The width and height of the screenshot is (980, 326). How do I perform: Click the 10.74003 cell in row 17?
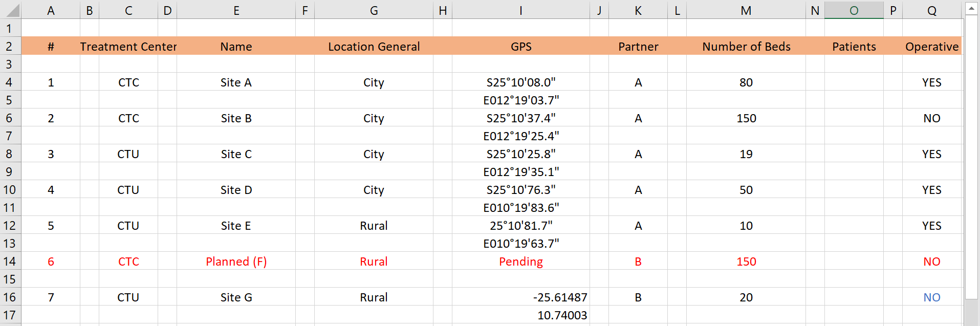521,315
